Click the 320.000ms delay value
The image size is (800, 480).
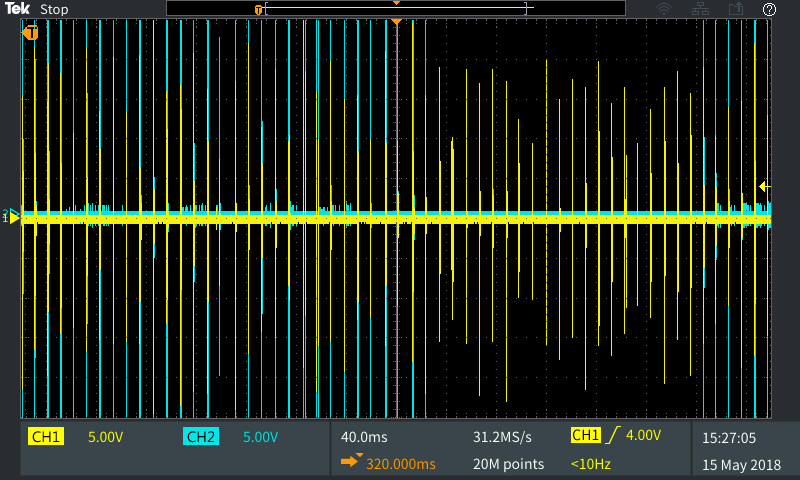401,464
